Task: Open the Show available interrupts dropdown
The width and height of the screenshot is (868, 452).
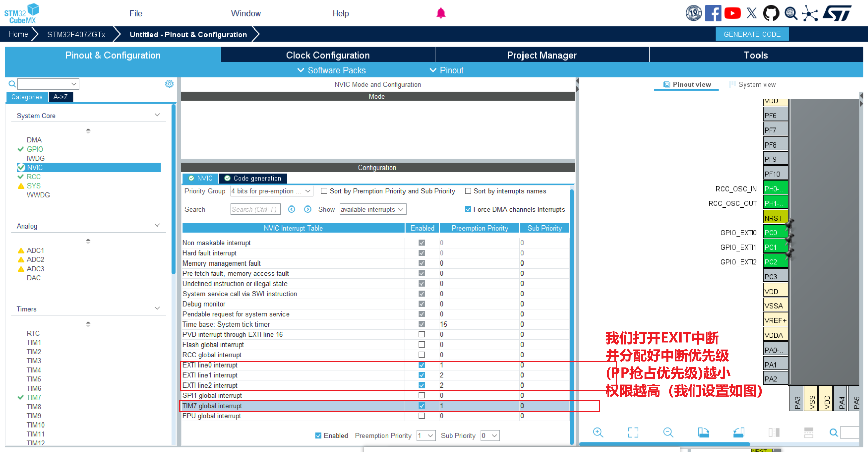Action: (x=373, y=209)
